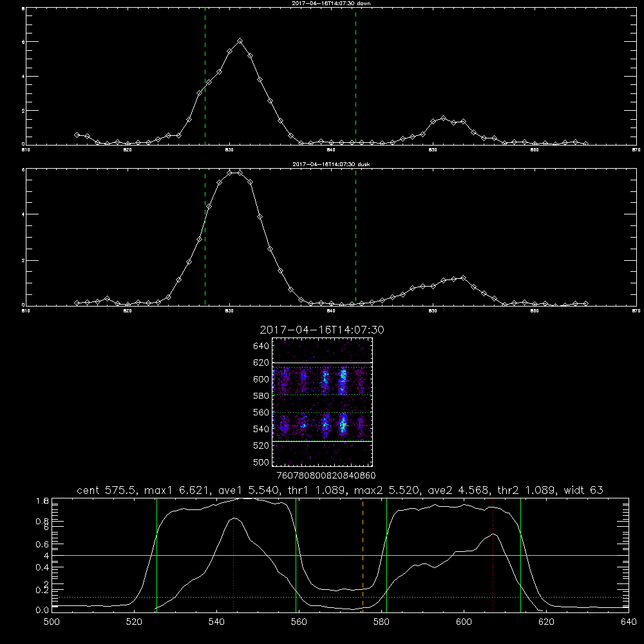The width and height of the screenshot is (644, 644).
Task: Click the 'widt 63' value
Action: pos(583,490)
